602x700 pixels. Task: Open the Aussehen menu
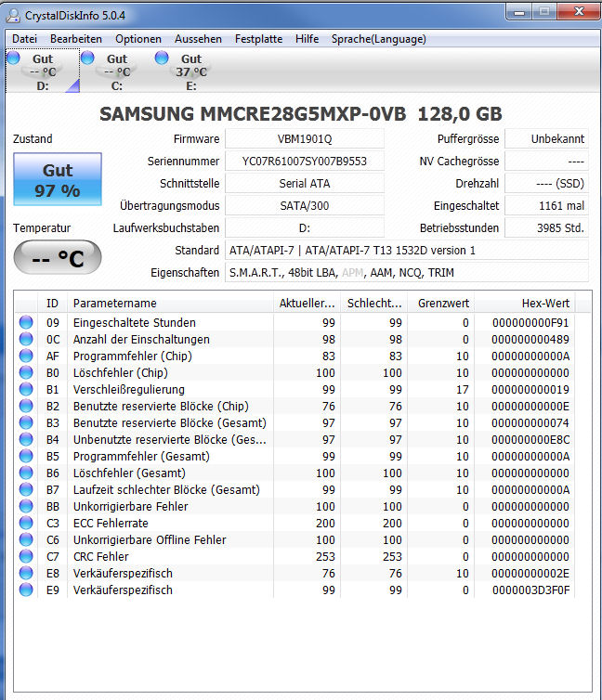198,39
